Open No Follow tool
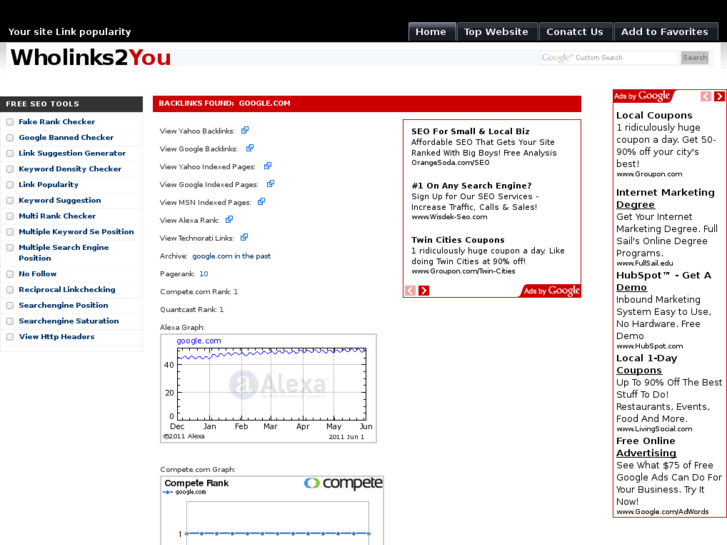 pyautogui.click(x=38, y=274)
